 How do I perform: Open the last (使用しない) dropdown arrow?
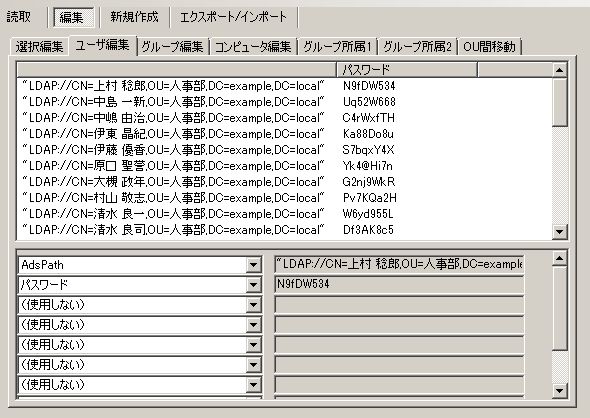point(254,385)
